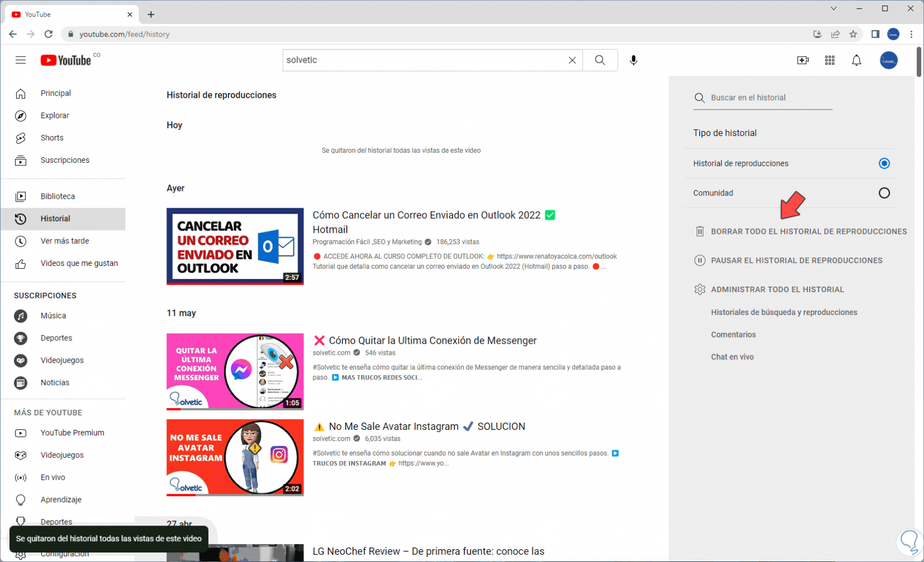
Task: Open the Quitar la Última Conexión Messenger thumbnail
Action: coord(235,372)
